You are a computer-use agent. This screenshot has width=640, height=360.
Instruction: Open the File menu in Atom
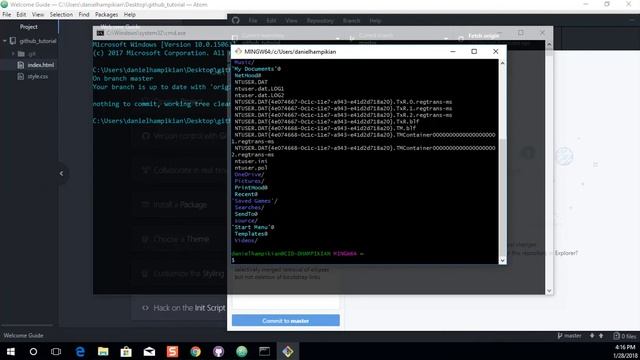click(7, 14)
